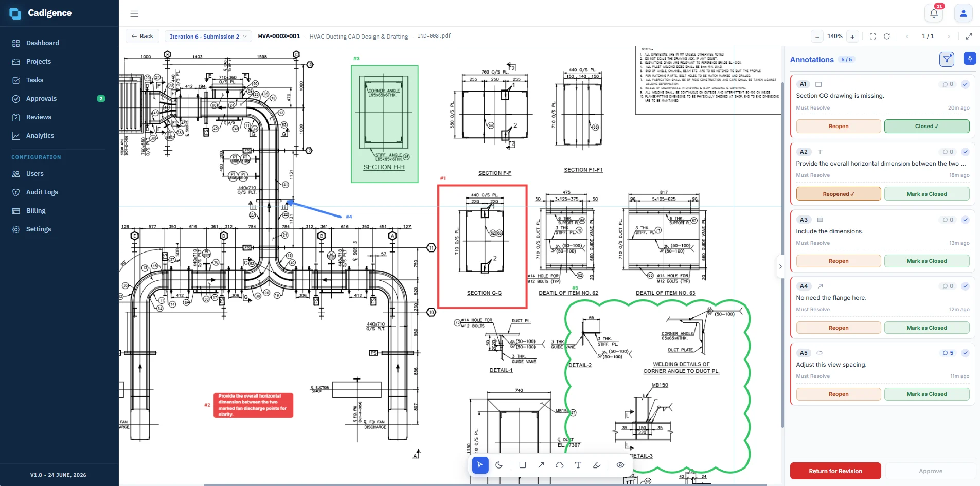Open Approvals in sidebar
This screenshot has height=486, width=980.
[59, 99]
